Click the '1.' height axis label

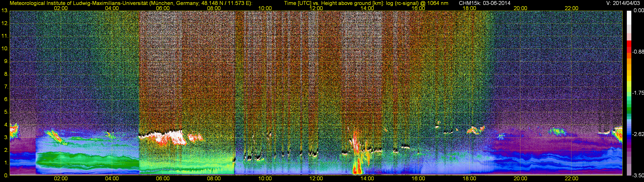(6, 163)
